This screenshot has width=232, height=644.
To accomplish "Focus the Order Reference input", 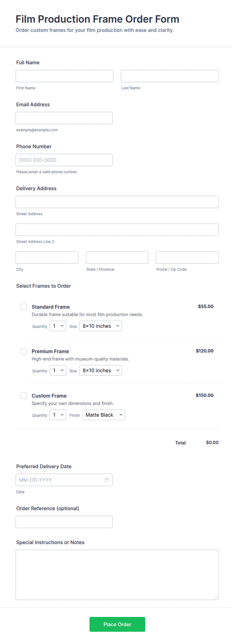I will [x=64, y=522].
